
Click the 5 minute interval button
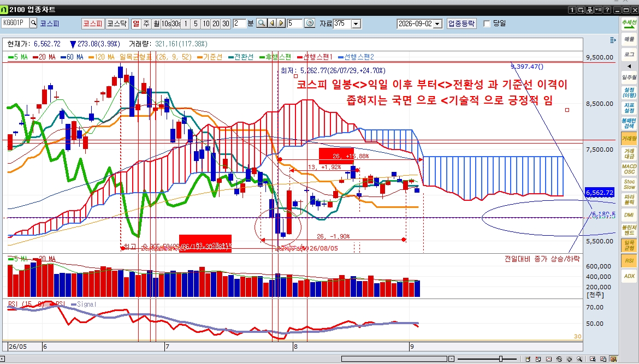pyautogui.click(x=196, y=23)
